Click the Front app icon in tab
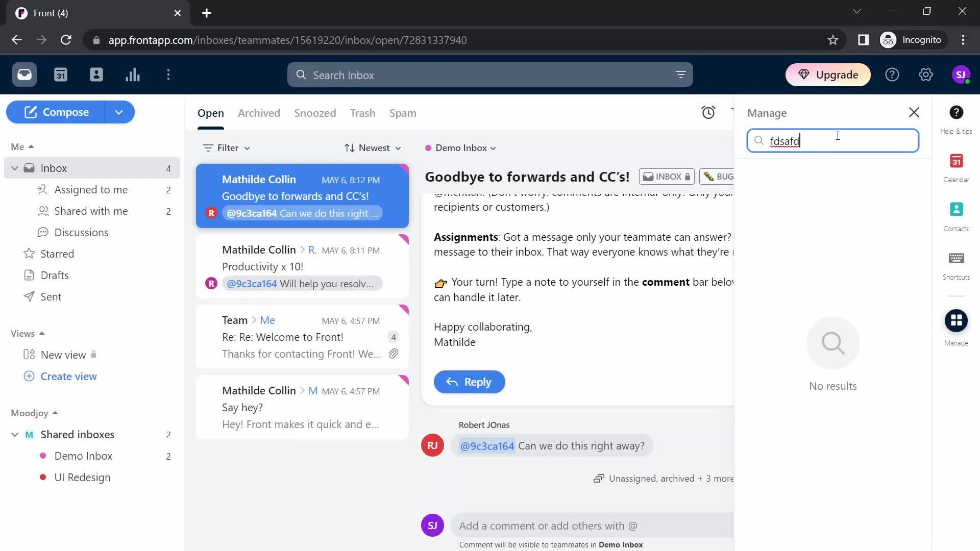The height and width of the screenshot is (551, 980). 20,12
